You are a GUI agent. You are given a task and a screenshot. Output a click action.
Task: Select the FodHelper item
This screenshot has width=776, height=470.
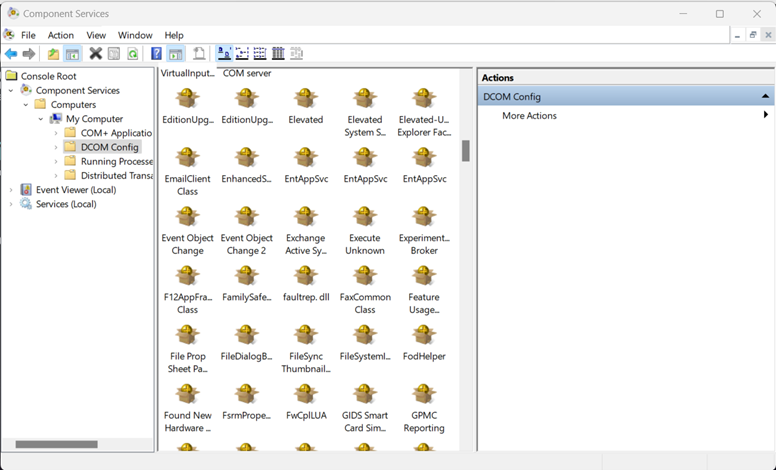point(424,343)
